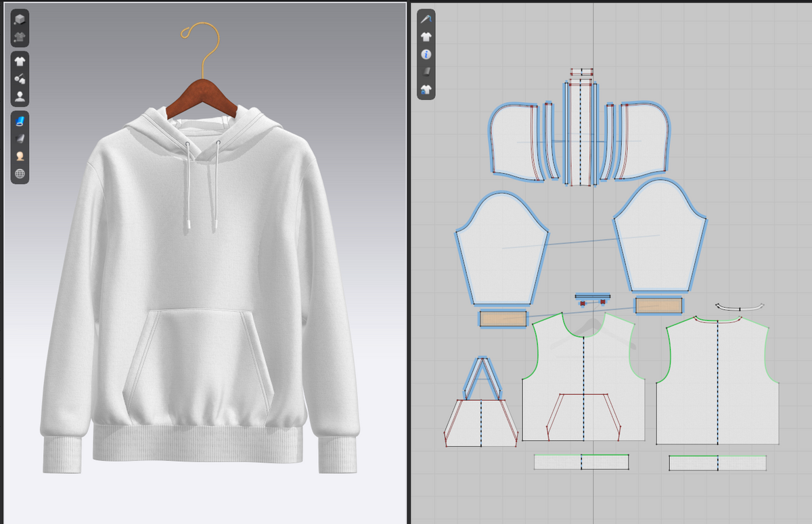Select the back body pattern piece
Viewport: 812px width, 524px height.
717,381
